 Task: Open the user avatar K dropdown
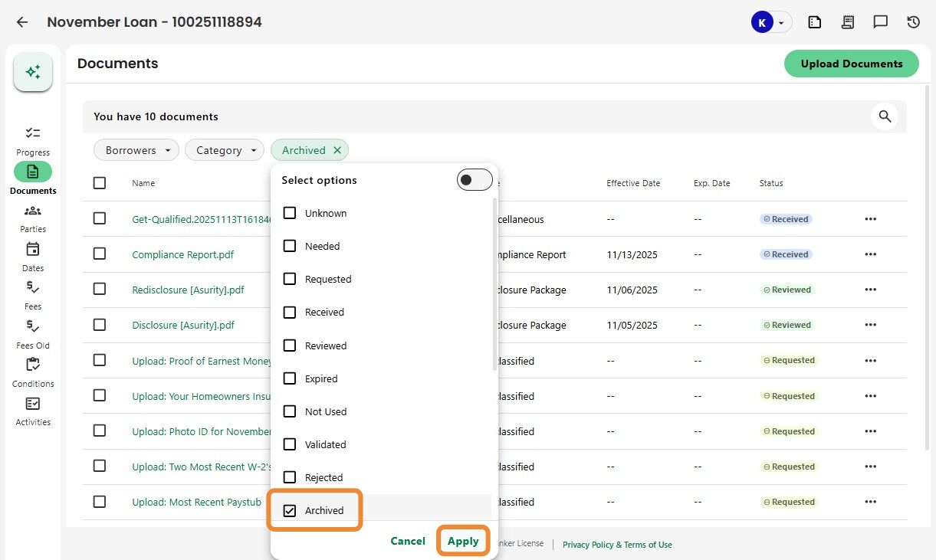[770, 23]
